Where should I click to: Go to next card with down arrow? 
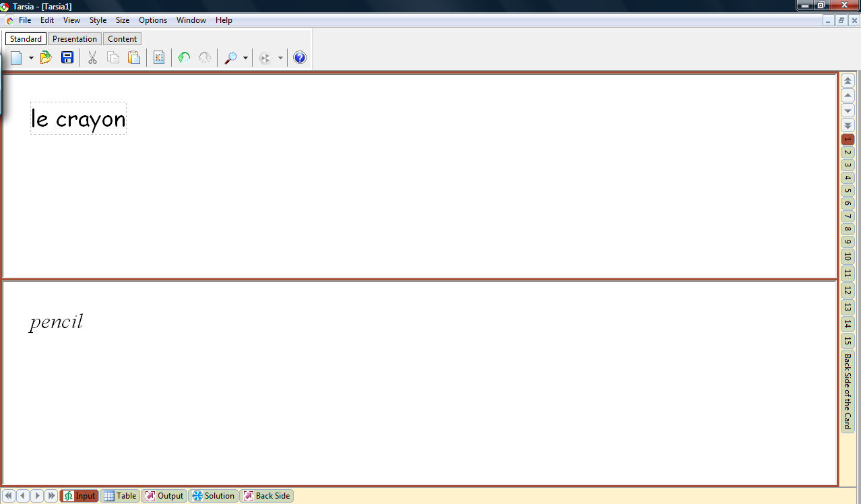tap(848, 111)
